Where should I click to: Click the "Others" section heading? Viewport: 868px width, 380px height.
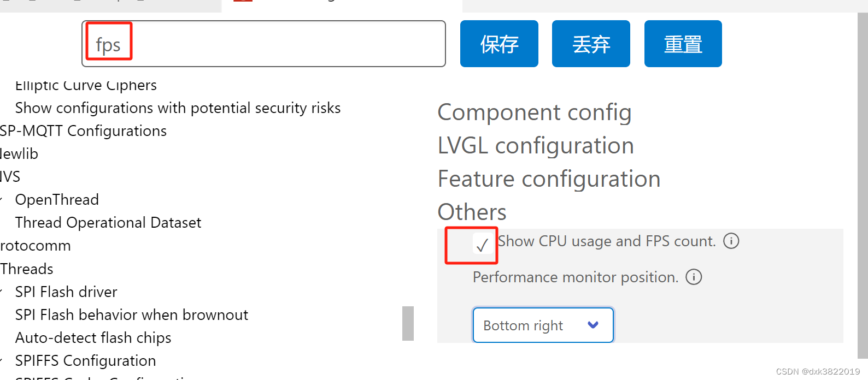471,212
